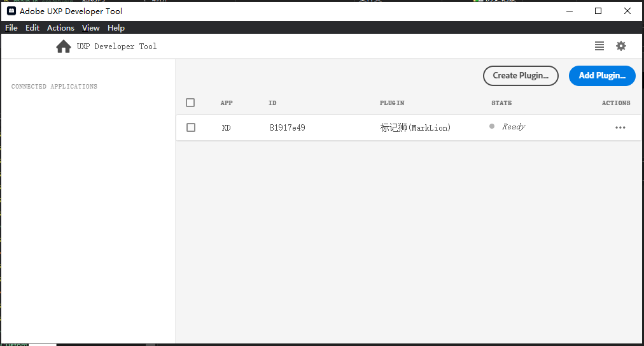
Task: Open the File menu
Action: pos(11,27)
